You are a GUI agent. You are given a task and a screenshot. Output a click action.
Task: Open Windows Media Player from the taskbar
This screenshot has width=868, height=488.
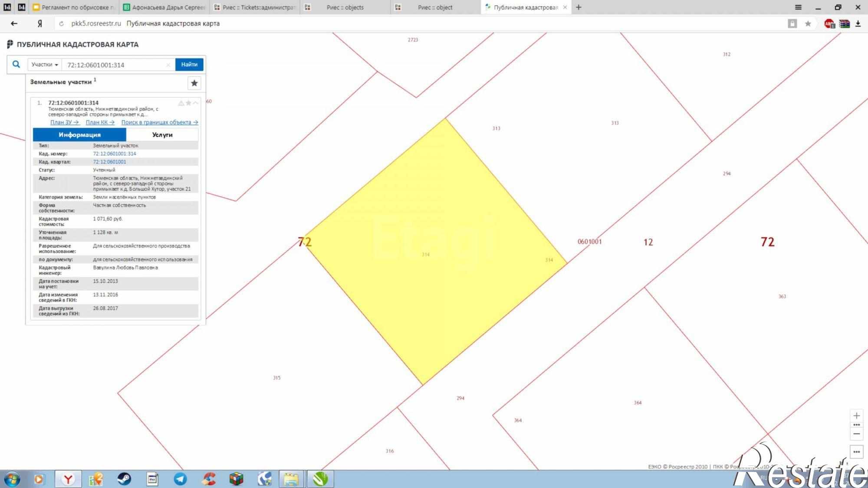tap(38, 479)
